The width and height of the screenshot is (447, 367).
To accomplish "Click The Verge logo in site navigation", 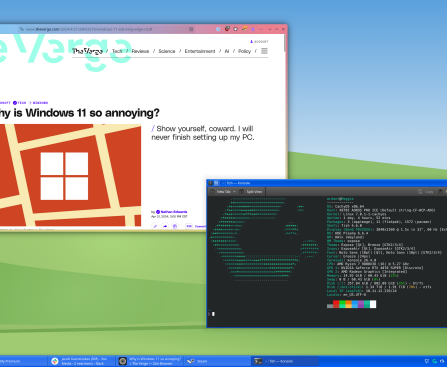I will pyautogui.click(x=87, y=51).
